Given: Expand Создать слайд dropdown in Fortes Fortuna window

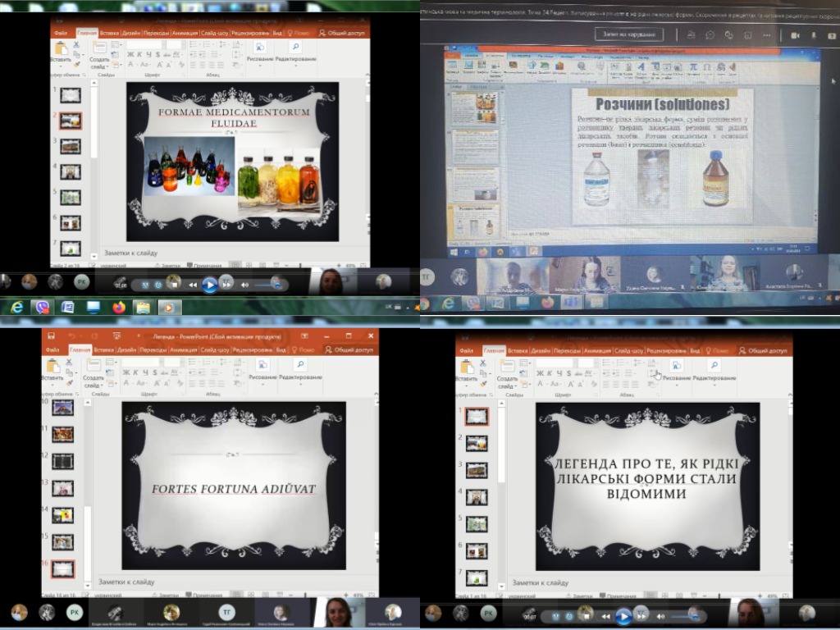Looking at the screenshot, I should click(99, 386).
